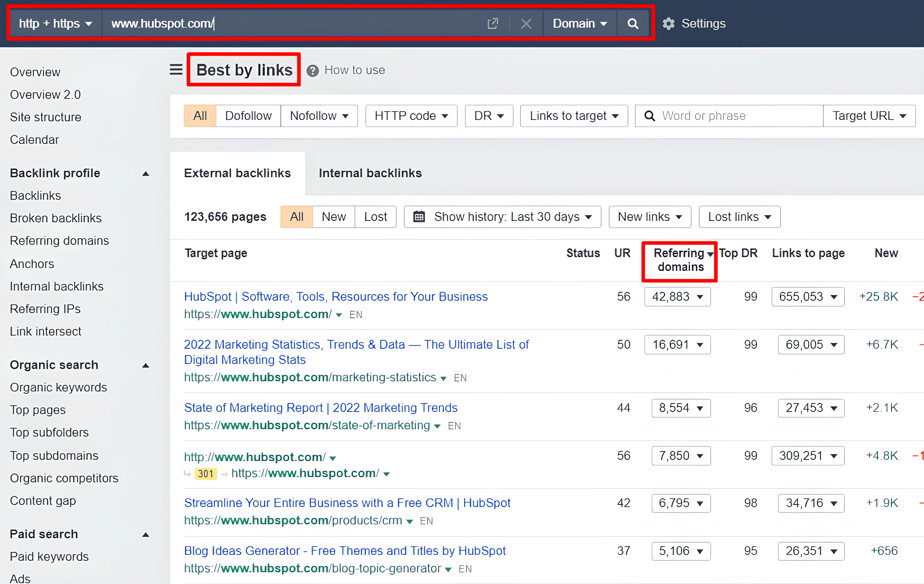
Task: Open Organic keywords in sidebar
Action: coord(58,388)
